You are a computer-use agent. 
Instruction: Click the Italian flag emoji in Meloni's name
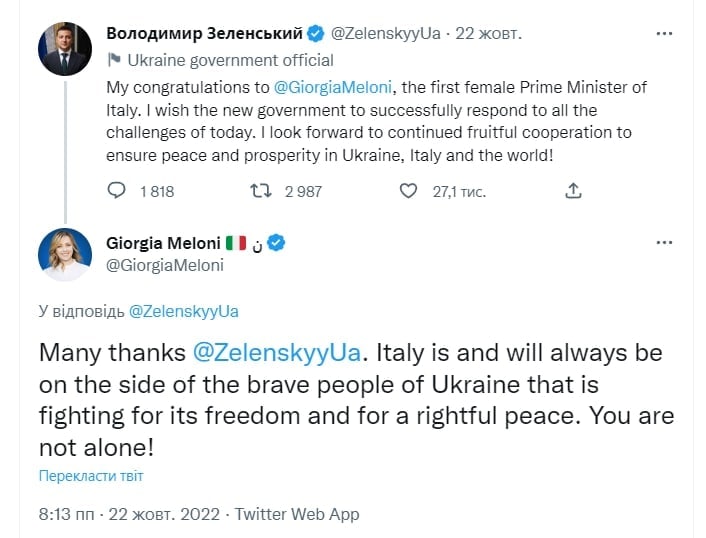(x=235, y=243)
